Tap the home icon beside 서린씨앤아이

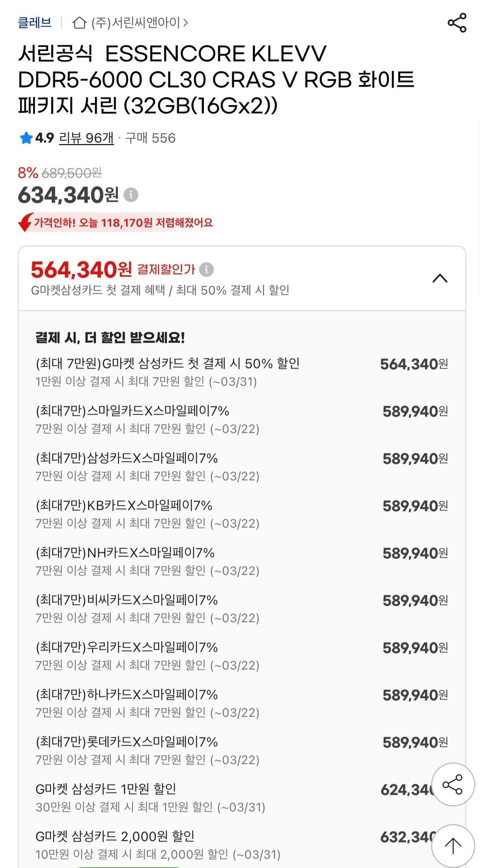click(79, 23)
